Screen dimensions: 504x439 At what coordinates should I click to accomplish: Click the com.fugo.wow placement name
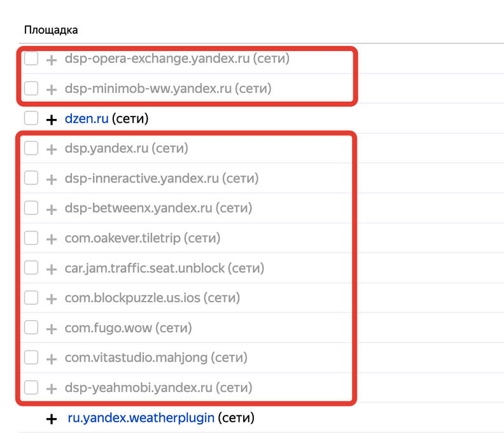(x=108, y=328)
